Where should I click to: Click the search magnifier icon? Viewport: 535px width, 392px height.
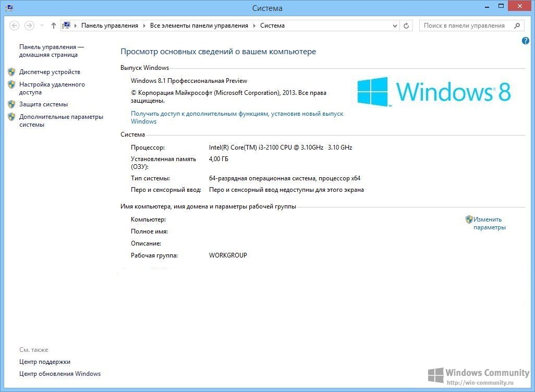(x=517, y=26)
